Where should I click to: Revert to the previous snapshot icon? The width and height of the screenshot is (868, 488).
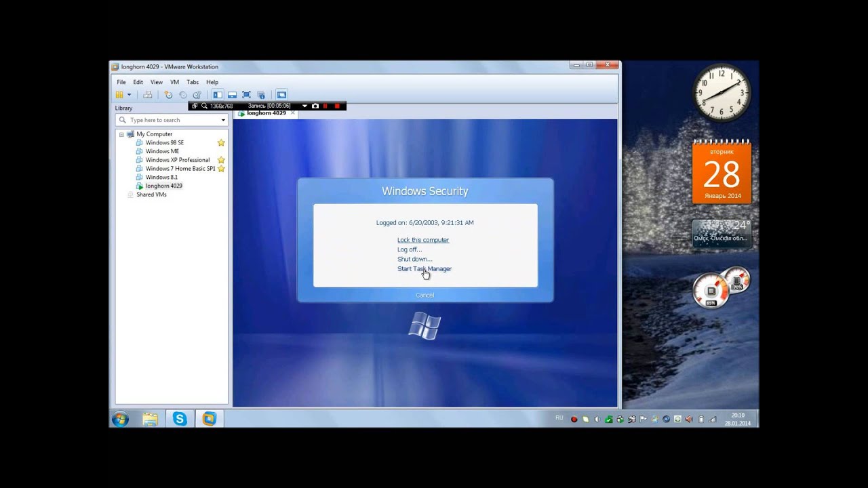coord(182,95)
